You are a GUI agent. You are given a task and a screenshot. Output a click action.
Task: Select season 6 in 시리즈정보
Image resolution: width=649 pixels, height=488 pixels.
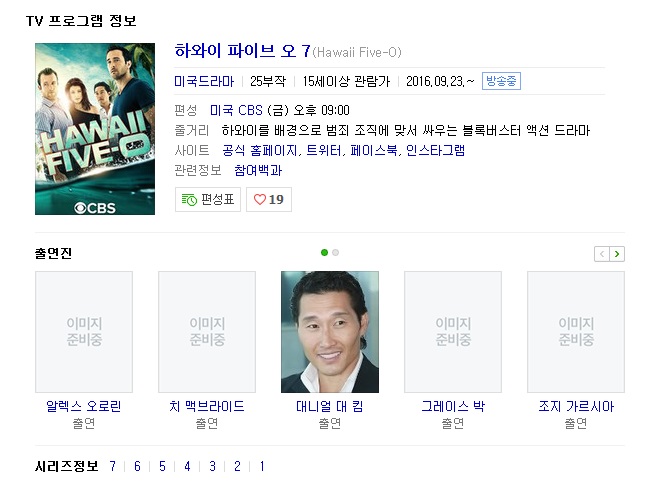(x=137, y=466)
